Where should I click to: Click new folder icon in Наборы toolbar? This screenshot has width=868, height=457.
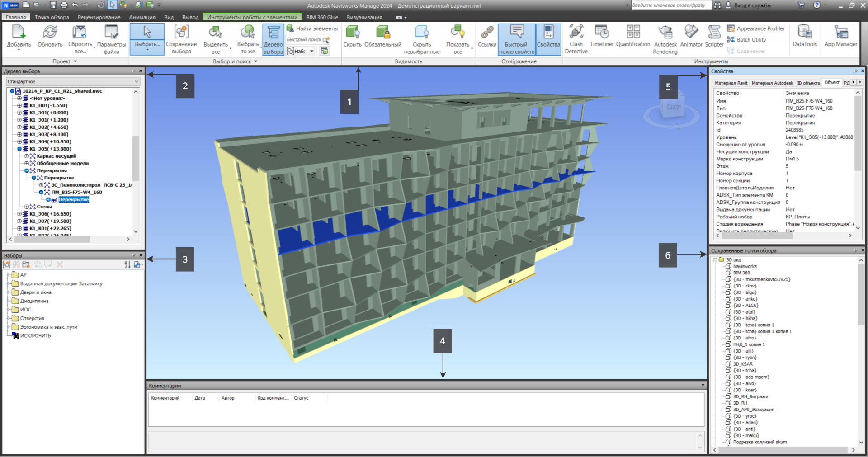(x=26, y=264)
